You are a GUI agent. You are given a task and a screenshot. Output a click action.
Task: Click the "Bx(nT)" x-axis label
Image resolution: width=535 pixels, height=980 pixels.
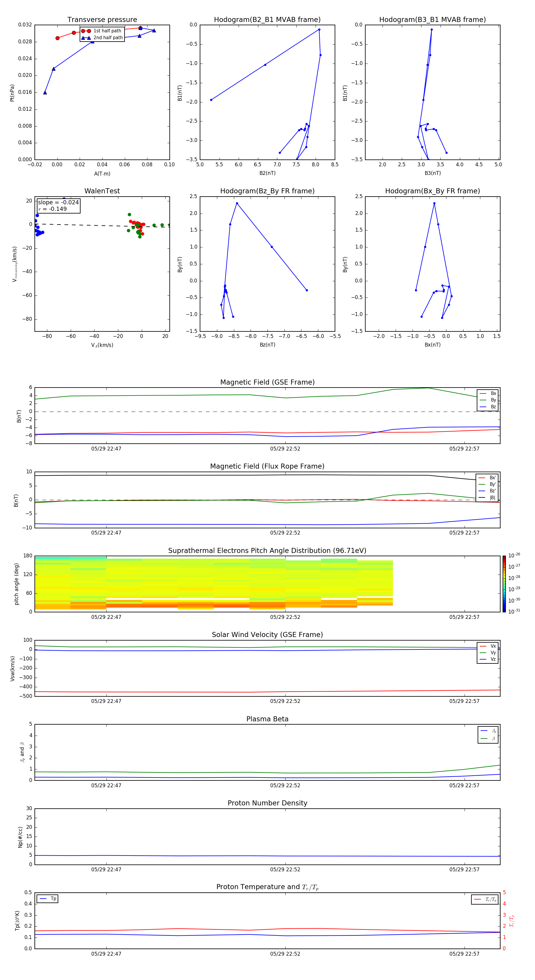(x=432, y=345)
